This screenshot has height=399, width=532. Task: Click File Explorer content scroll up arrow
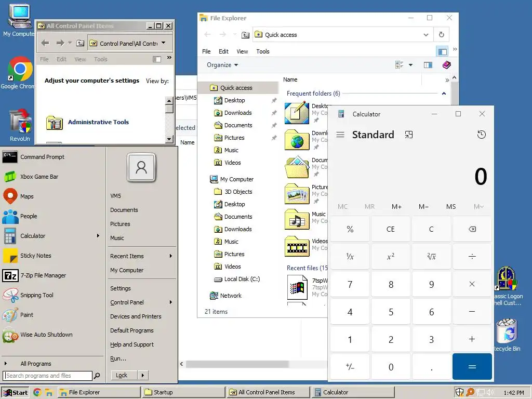pos(454,78)
